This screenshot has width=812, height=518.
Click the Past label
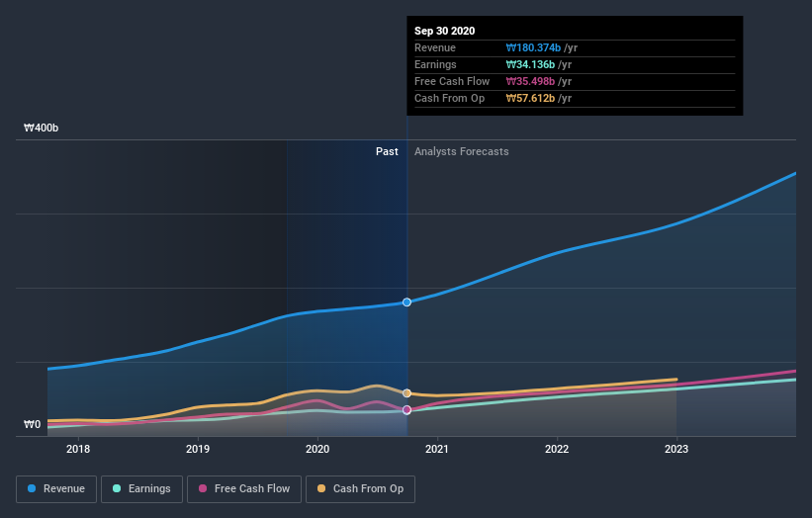(387, 151)
